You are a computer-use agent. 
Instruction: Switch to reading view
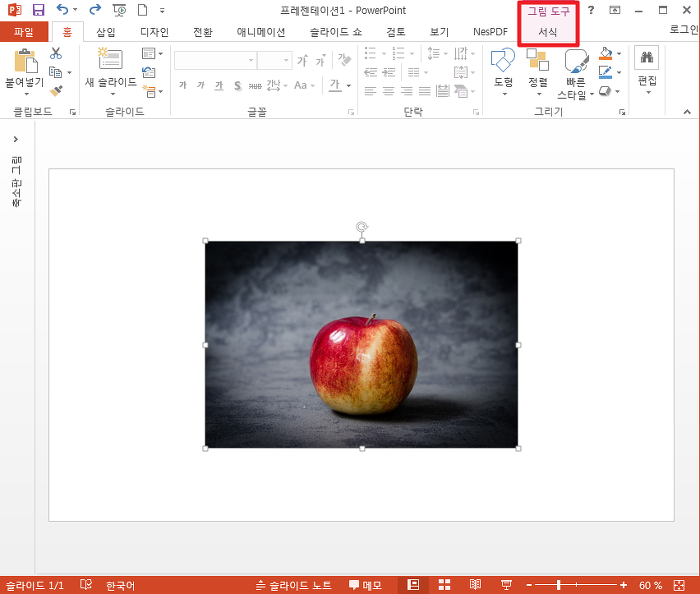point(475,585)
